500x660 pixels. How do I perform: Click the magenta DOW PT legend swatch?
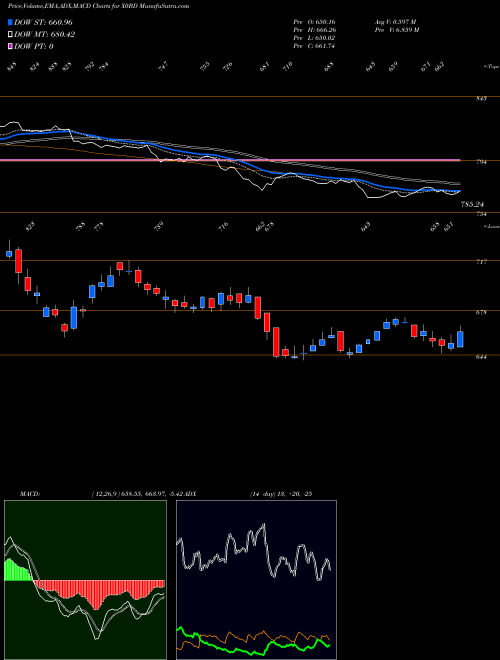pos(10,46)
